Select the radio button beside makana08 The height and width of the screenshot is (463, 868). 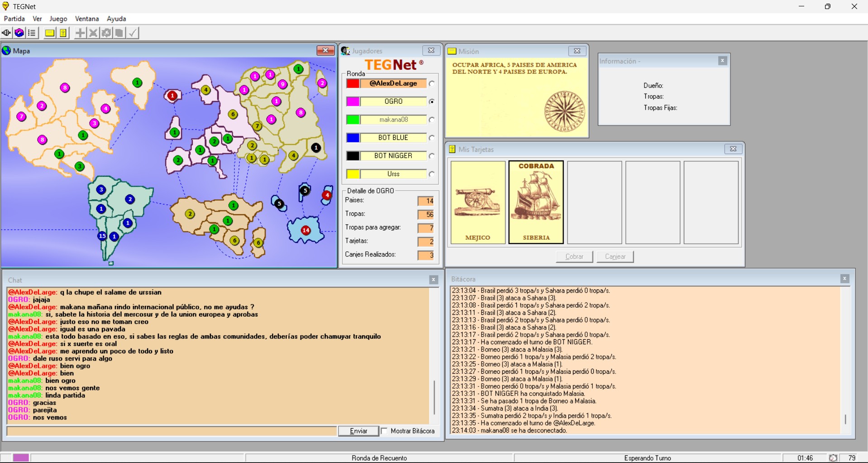click(x=432, y=120)
